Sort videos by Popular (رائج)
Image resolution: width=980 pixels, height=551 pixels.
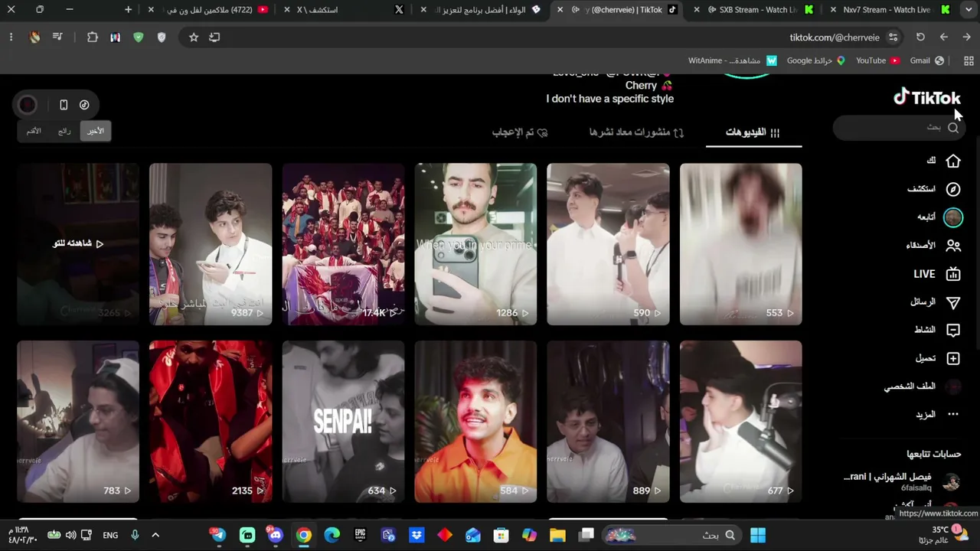64,131
